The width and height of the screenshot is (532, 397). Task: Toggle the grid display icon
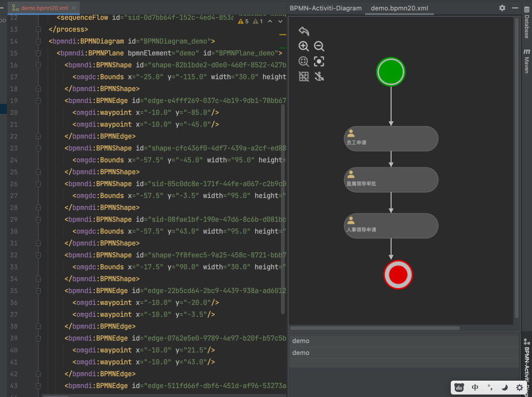(303, 76)
